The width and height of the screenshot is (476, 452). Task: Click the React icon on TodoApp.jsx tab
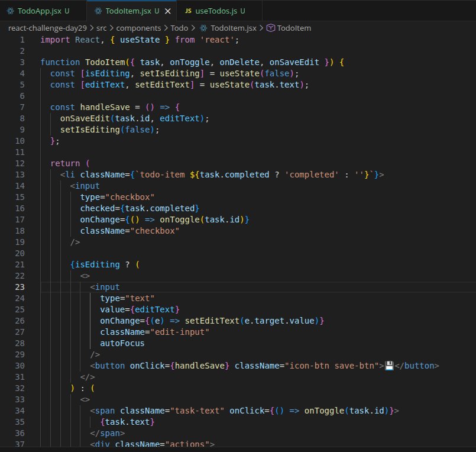(x=10, y=11)
